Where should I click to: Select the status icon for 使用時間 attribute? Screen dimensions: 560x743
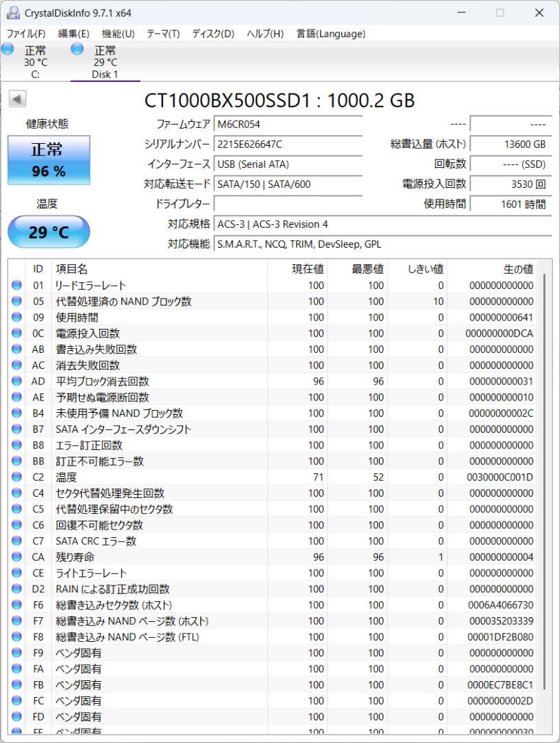(x=16, y=317)
